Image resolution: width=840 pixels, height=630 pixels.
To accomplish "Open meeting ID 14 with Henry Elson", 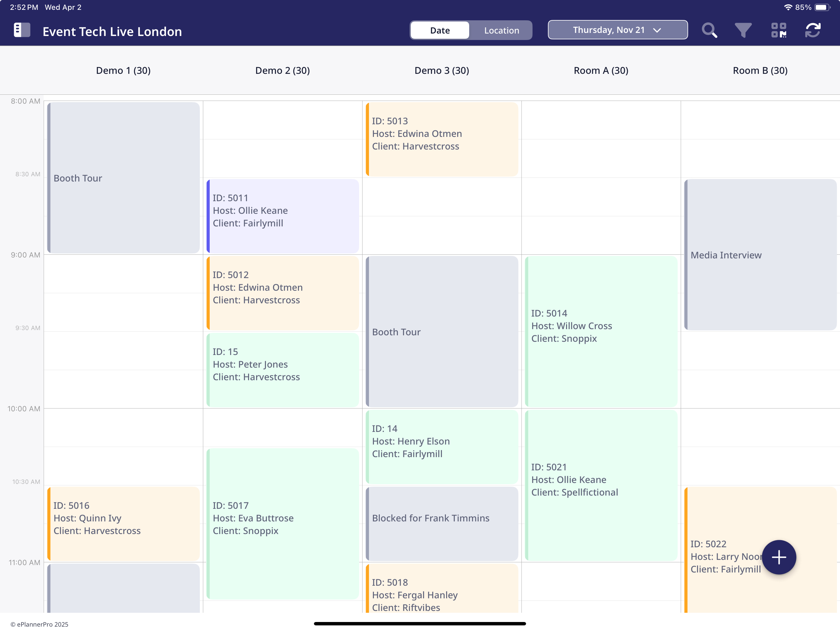I will (442, 447).
